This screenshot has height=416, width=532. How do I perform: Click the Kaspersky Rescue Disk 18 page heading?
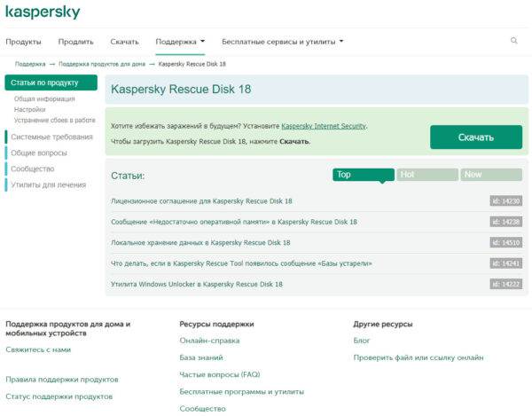coord(181,90)
